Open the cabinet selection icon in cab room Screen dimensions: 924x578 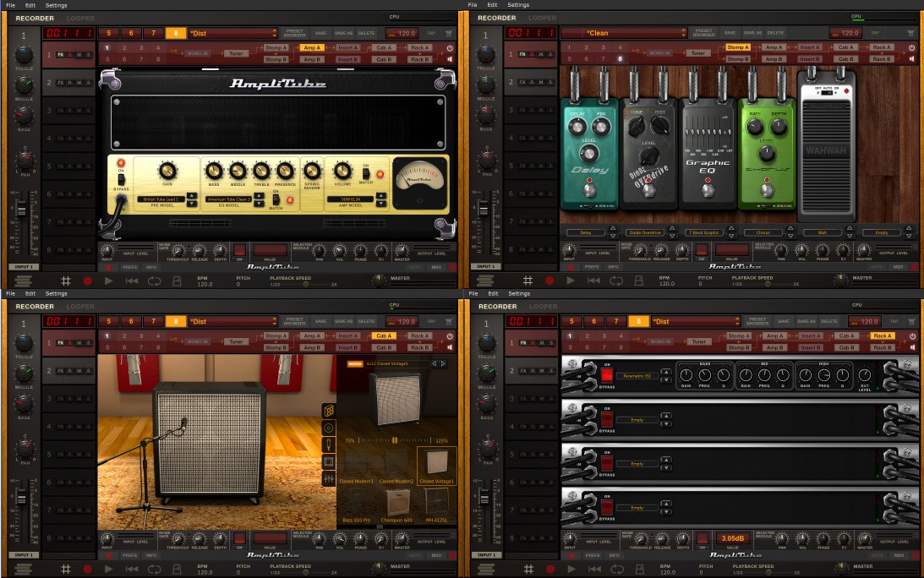tap(329, 410)
